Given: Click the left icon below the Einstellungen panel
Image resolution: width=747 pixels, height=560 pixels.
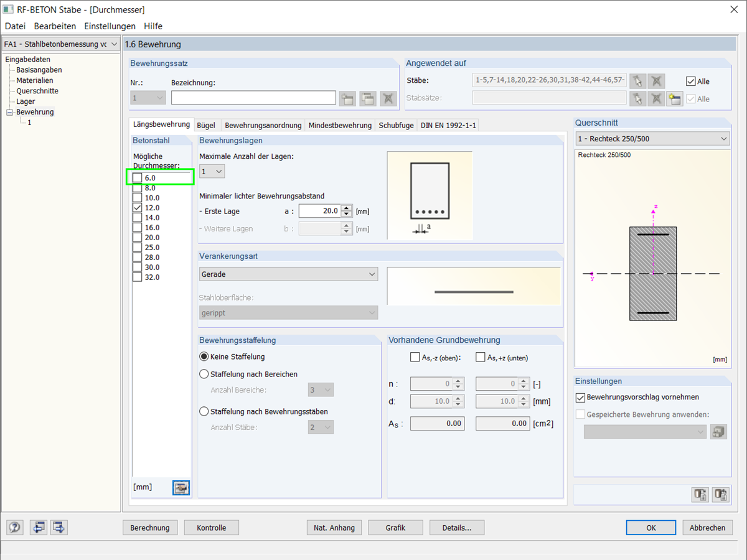Looking at the screenshot, I should click(701, 495).
